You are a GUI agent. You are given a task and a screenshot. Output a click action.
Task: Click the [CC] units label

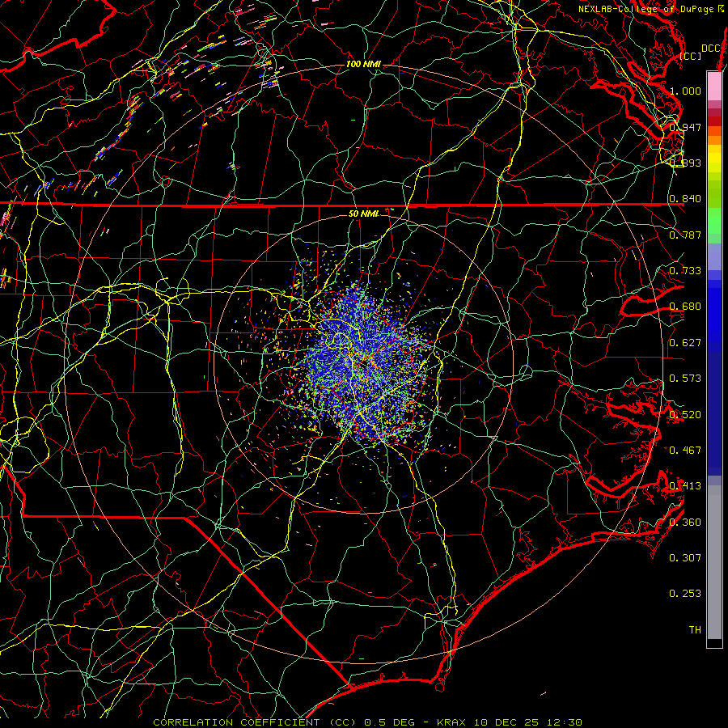690,56
